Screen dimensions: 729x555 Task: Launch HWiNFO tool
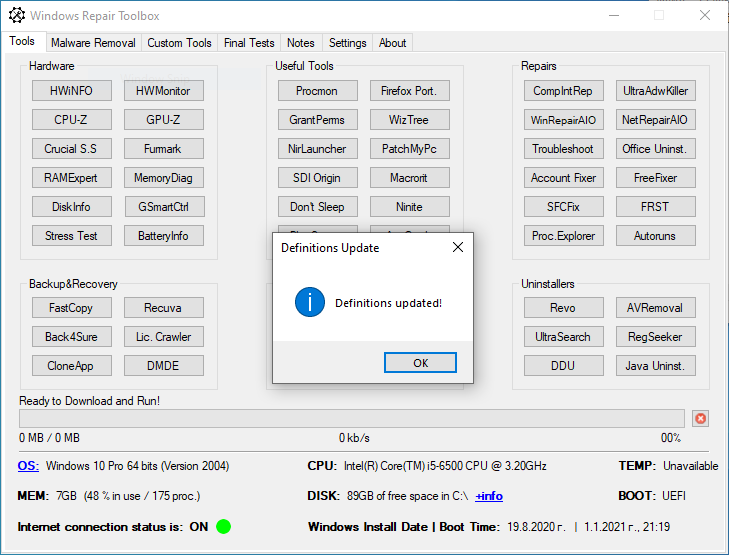72,91
